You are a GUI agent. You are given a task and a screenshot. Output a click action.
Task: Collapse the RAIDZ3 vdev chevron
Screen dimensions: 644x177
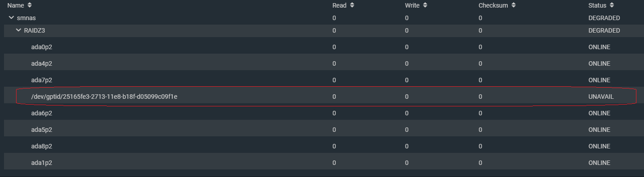18,30
